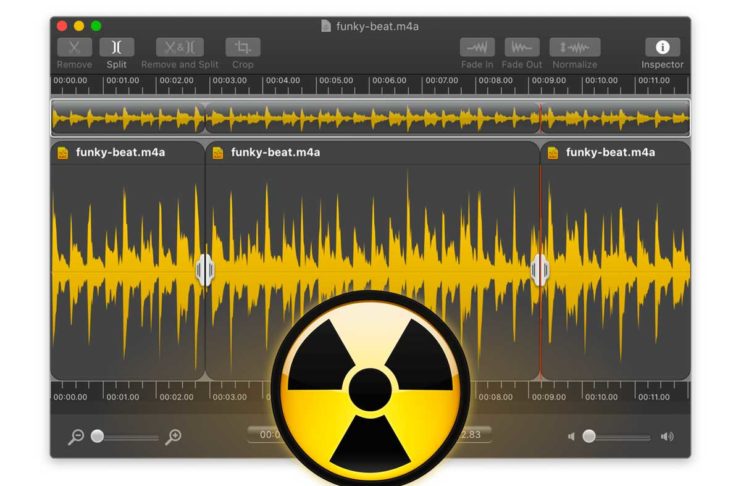Click the second split handle near 00:09.00
Screen dimensions: 741x486
coord(540,270)
